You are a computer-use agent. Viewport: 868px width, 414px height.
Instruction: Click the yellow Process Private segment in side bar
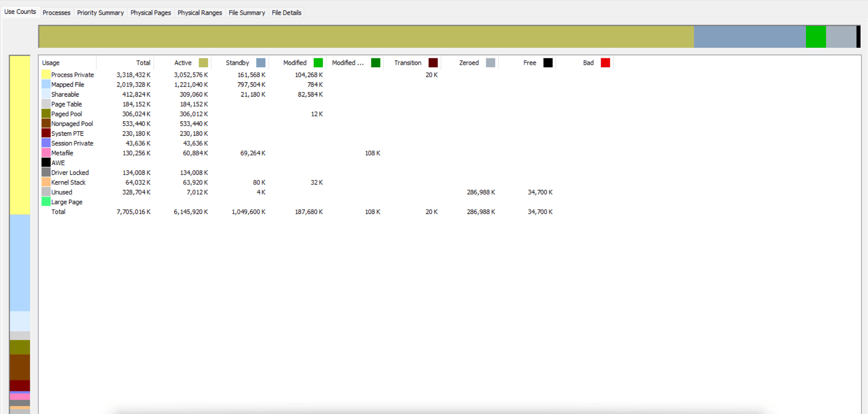click(x=20, y=135)
